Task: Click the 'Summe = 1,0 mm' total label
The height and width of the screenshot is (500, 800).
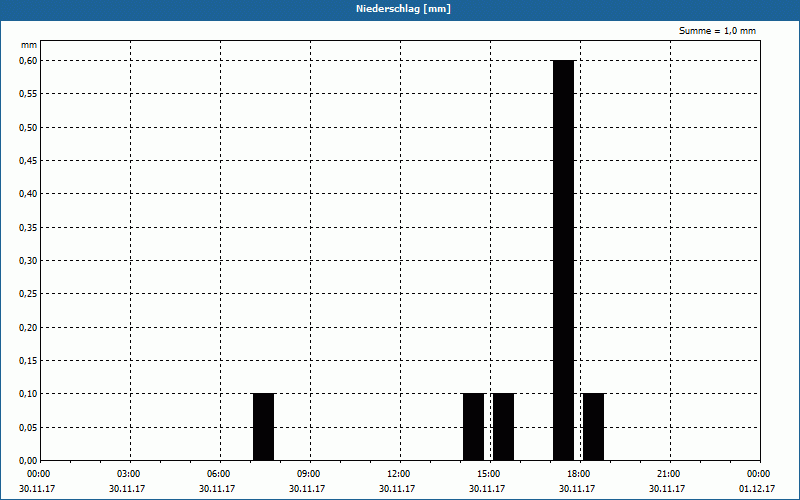Action: coord(717,31)
